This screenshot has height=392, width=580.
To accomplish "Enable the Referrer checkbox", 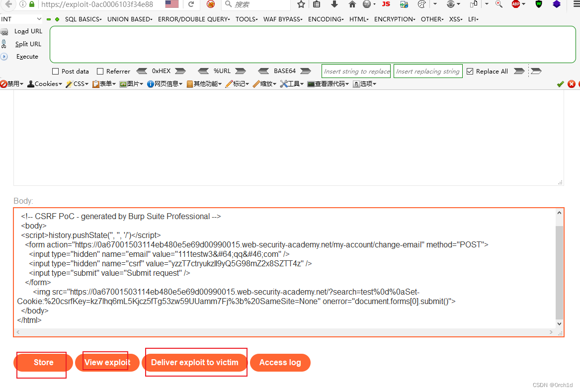I will (x=100, y=72).
